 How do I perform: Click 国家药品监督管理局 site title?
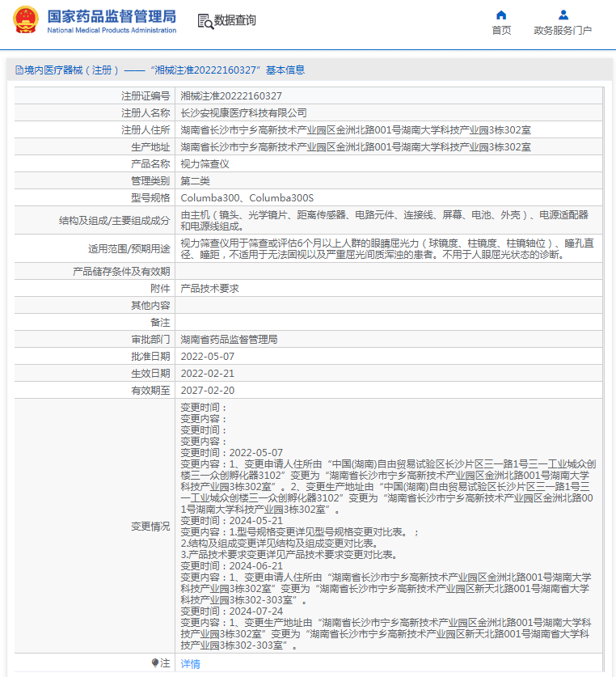coord(112,16)
